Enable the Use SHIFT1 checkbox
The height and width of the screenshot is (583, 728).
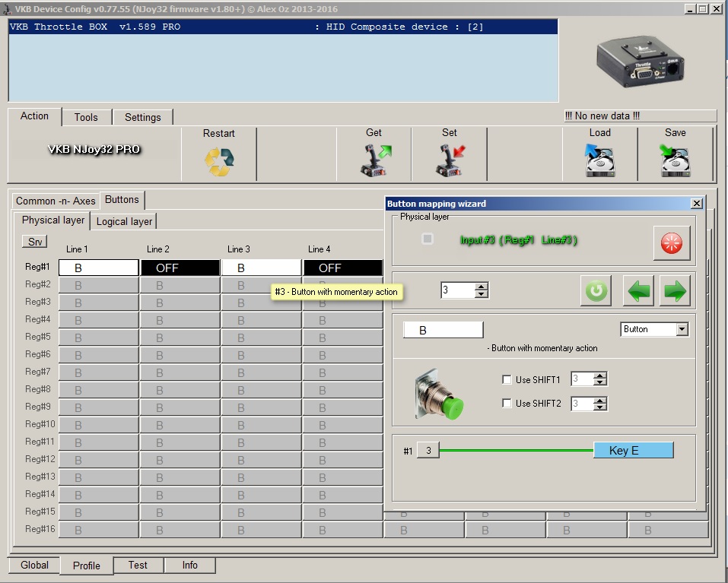tap(507, 380)
